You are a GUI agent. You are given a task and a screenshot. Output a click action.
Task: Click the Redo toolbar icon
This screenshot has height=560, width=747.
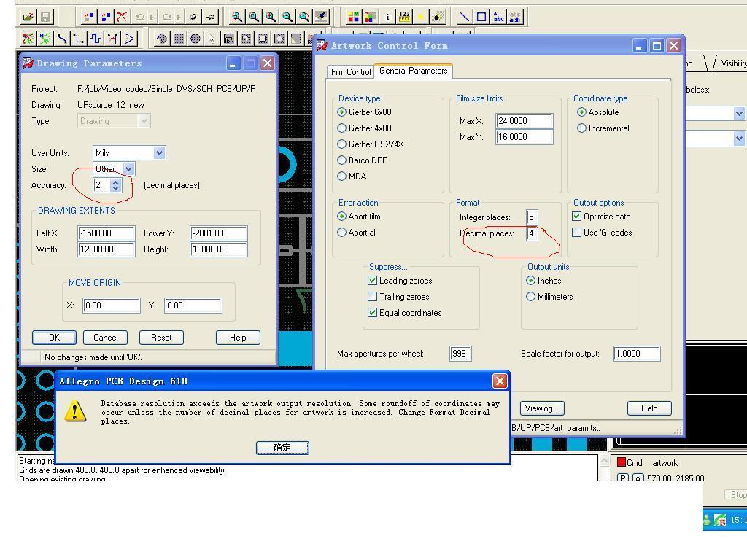pyautogui.click(x=167, y=17)
